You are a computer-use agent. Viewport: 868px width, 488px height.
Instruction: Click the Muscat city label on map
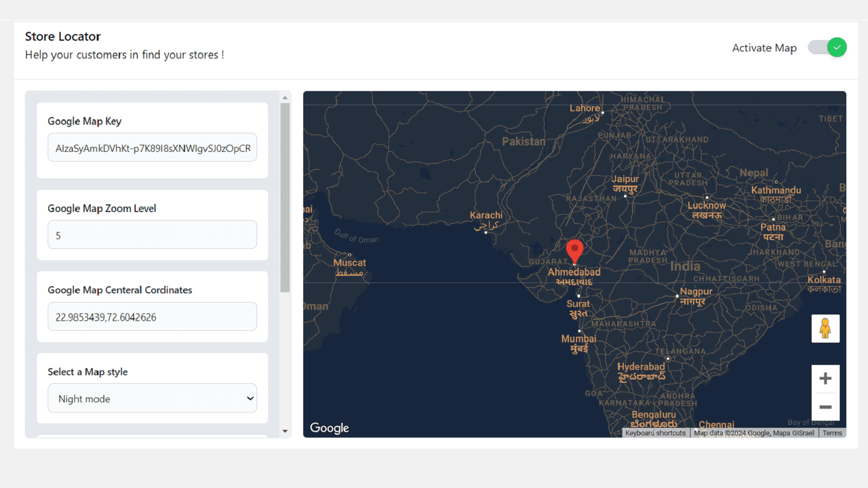pos(349,263)
